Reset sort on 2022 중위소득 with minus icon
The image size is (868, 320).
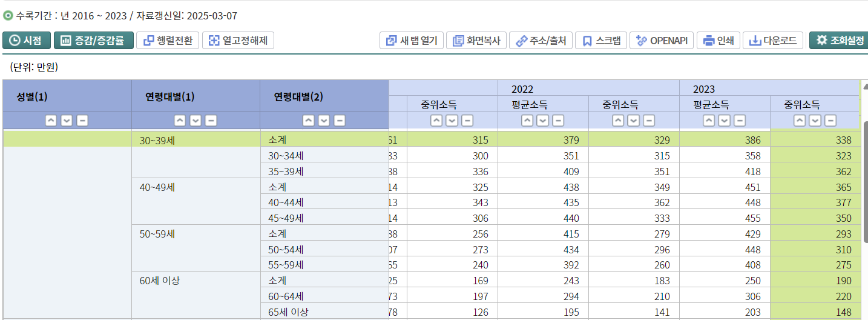click(x=649, y=120)
